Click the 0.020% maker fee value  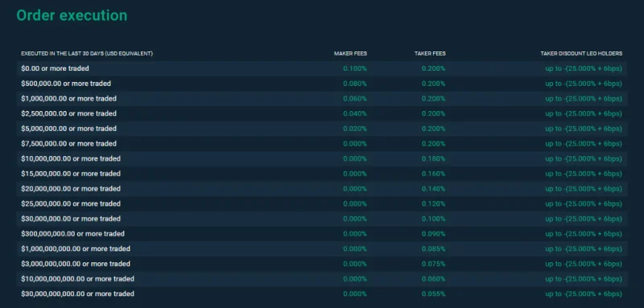pos(355,129)
